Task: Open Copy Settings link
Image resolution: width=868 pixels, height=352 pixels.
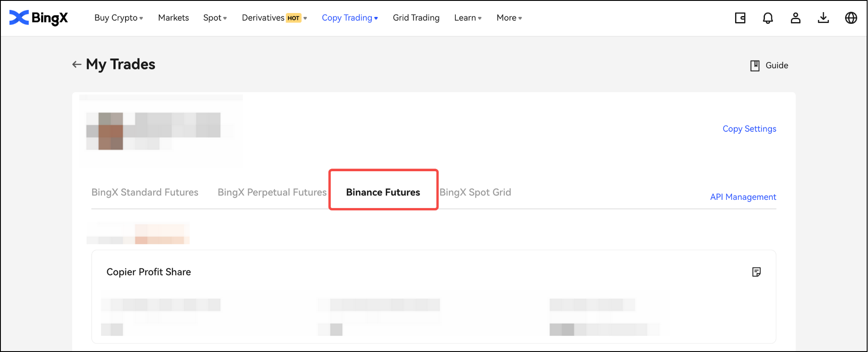Action: (x=749, y=129)
